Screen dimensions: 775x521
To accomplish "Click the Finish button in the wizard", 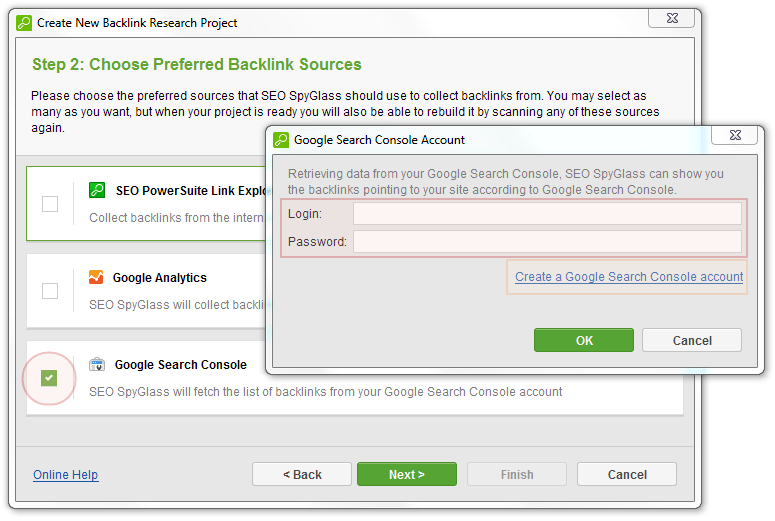I will tap(517, 474).
